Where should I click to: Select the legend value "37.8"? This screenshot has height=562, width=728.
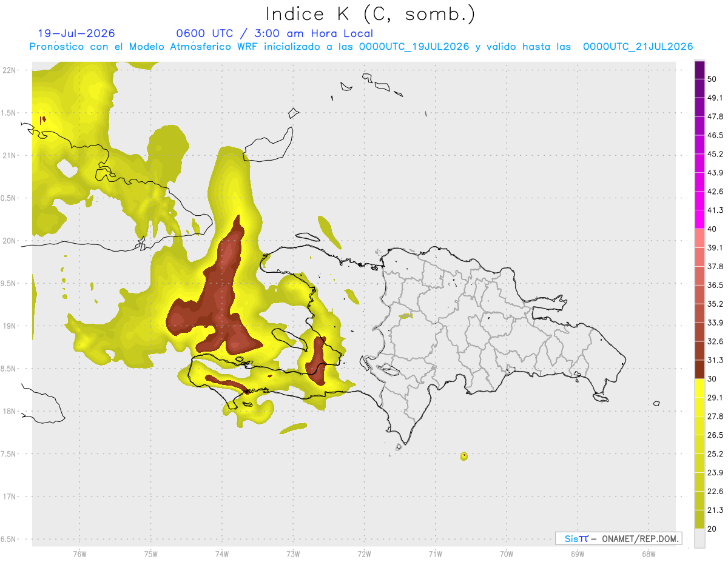click(715, 266)
